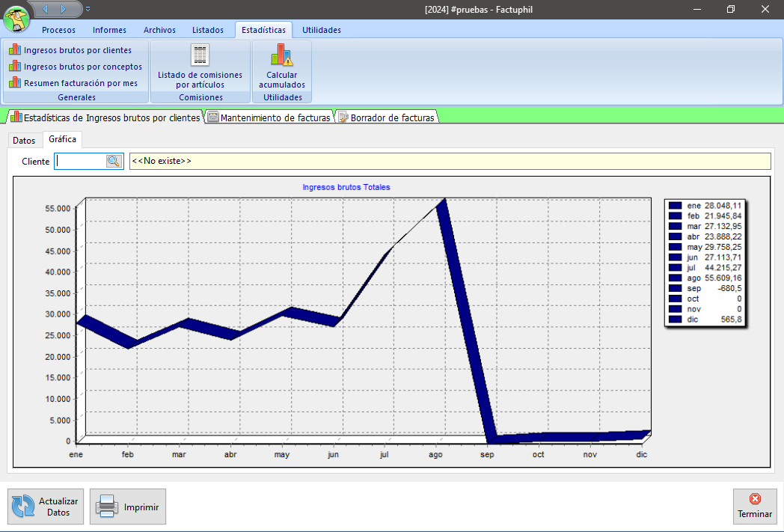Click legend value -680,5 for sep
Image resolution: width=784 pixels, height=532 pixels.
(729, 289)
